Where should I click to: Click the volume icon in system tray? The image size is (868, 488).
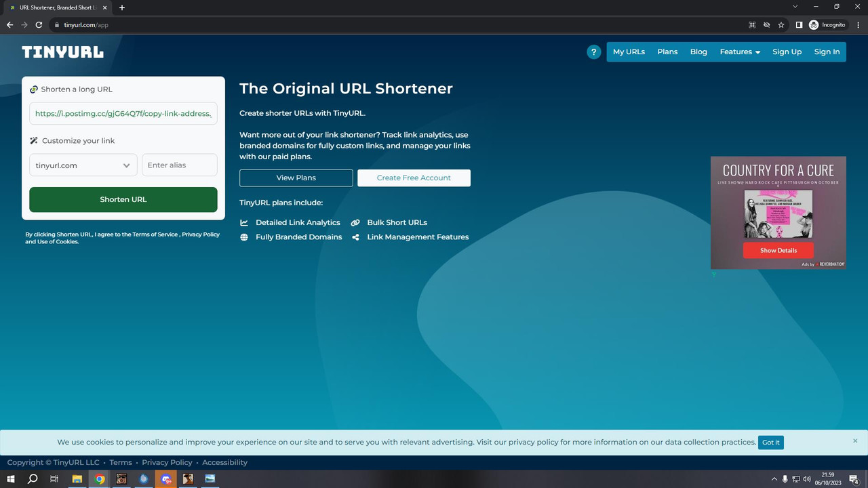pyautogui.click(x=807, y=479)
